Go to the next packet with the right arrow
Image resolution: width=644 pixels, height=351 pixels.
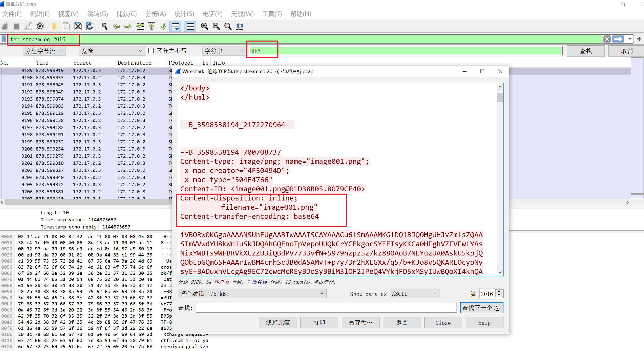click(128, 26)
